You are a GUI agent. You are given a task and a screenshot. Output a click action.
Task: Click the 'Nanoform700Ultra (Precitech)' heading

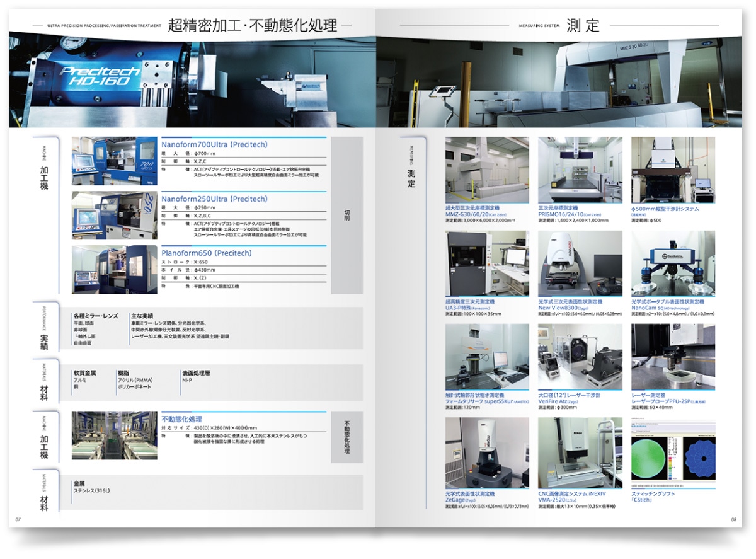point(214,144)
